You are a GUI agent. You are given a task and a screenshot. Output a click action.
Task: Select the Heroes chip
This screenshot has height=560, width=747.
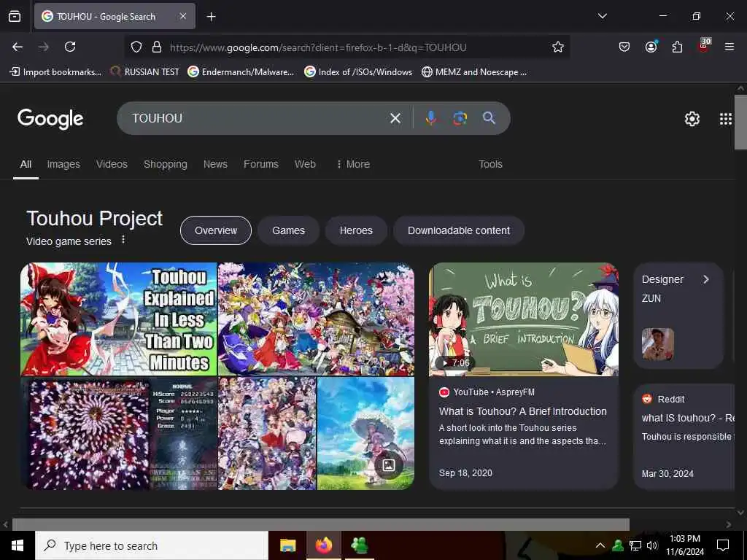point(356,230)
